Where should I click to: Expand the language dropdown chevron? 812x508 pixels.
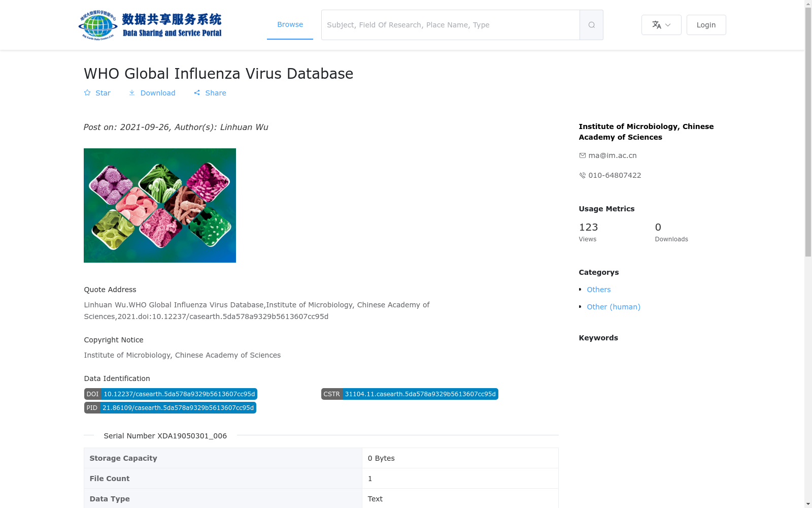pos(668,25)
